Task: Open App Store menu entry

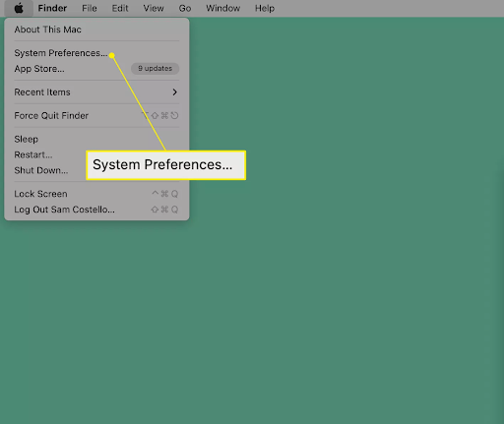Action: tap(39, 69)
